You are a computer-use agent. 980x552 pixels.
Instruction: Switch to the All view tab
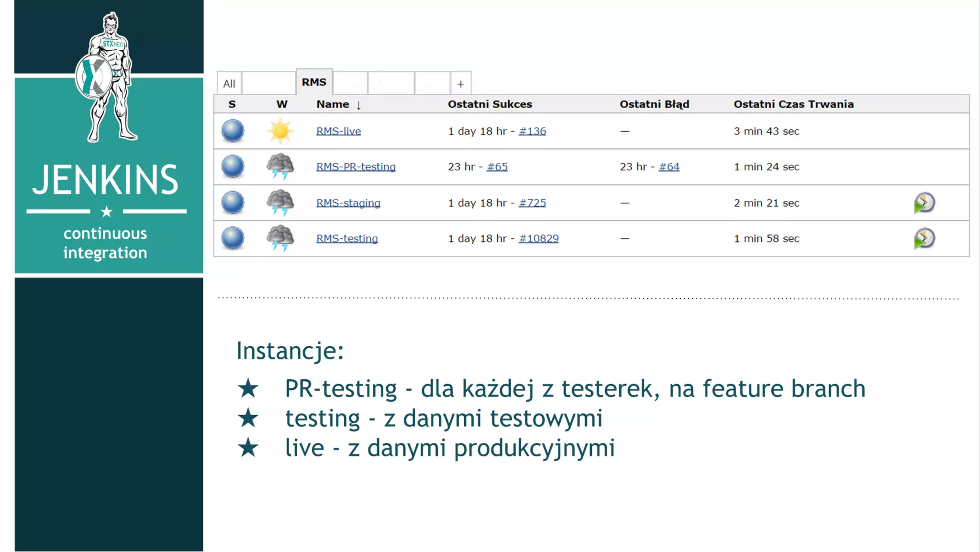[229, 84]
